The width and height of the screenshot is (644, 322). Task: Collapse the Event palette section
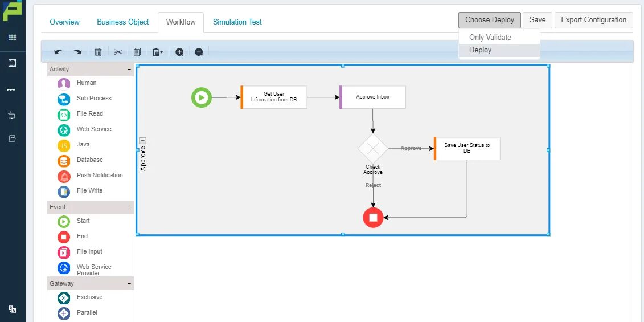click(x=129, y=207)
